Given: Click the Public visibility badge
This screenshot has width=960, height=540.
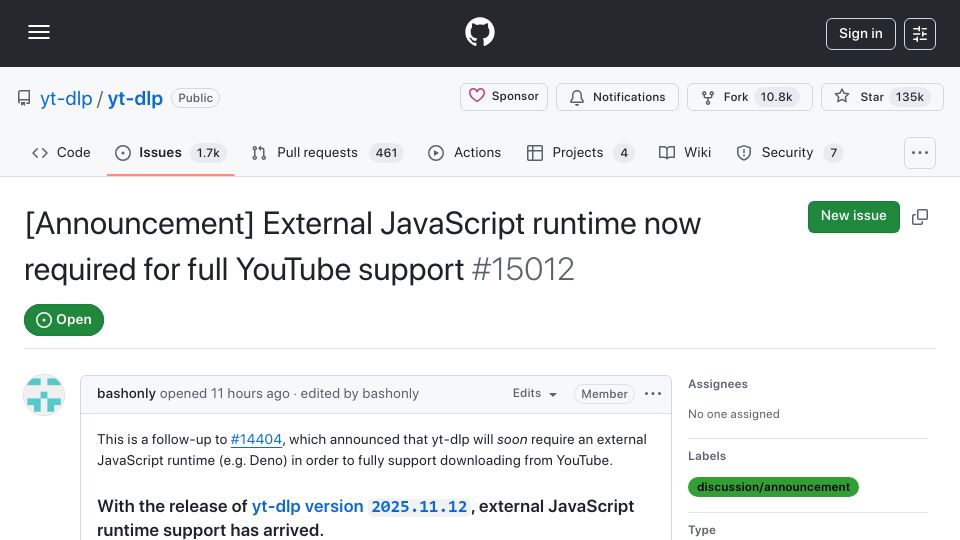Looking at the screenshot, I should click(x=195, y=98).
